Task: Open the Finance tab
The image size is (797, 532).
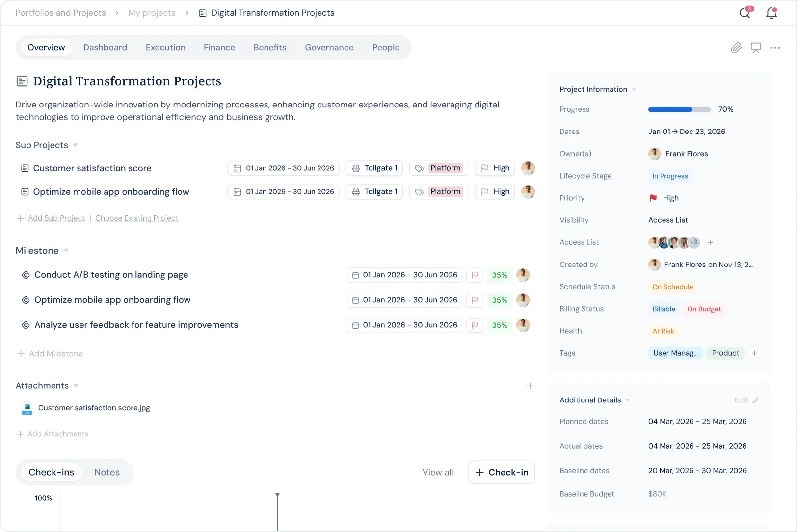Action: click(219, 48)
